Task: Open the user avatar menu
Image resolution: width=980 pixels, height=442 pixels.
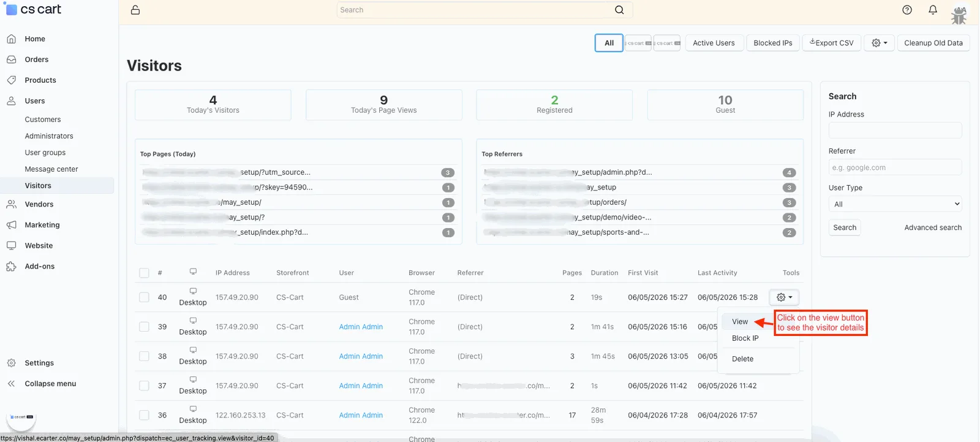Action: tap(959, 15)
